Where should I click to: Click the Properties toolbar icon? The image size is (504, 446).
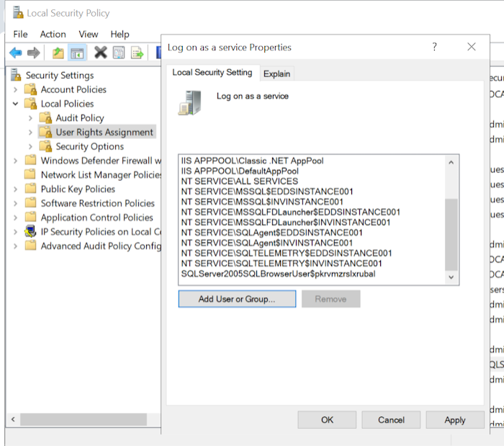coord(119,53)
